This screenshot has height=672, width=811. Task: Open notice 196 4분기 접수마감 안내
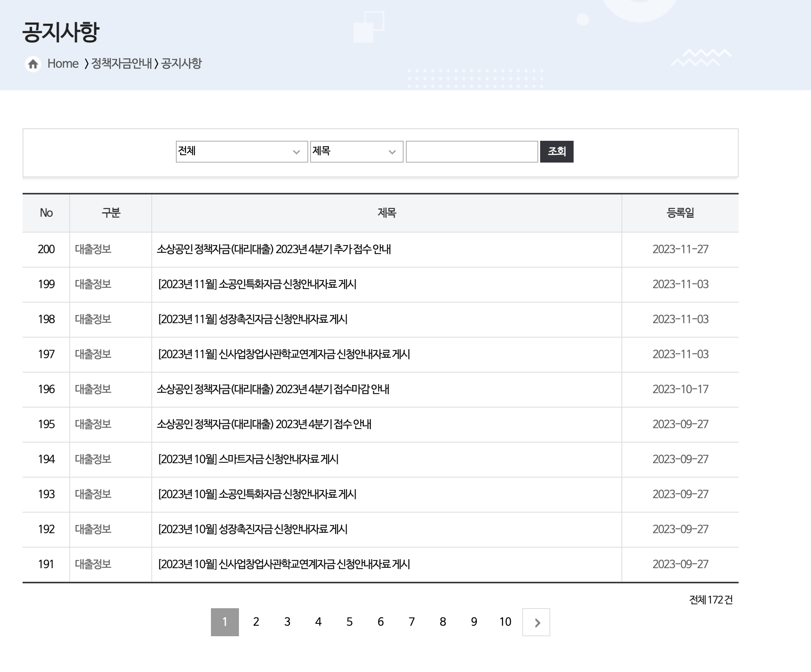273,389
